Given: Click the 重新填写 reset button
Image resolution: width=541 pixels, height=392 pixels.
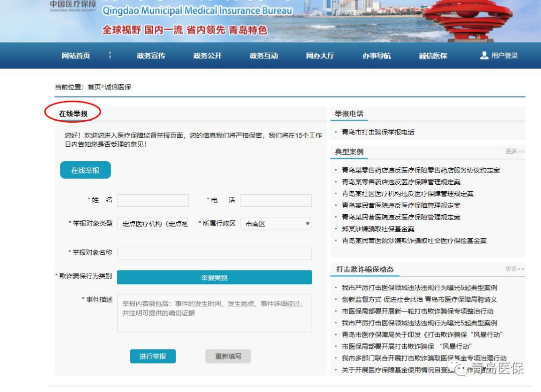Looking at the screenshot, I should pos(228,356).
